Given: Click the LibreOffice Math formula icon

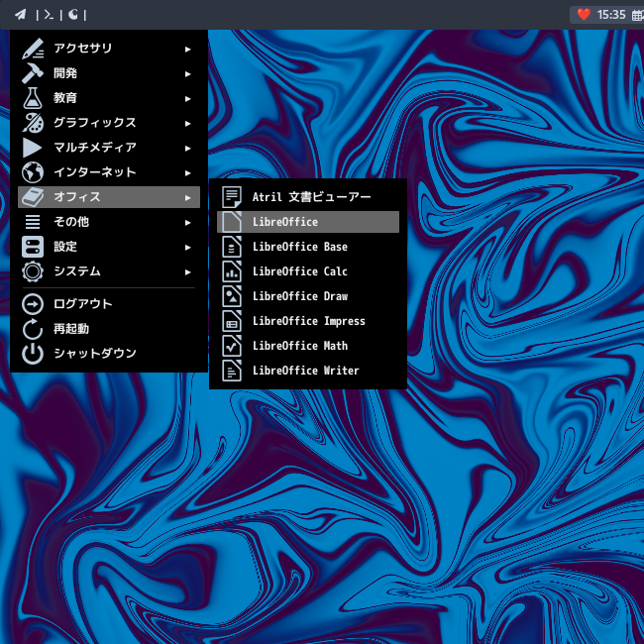Looking at the screenshot, I should [232, 346].
